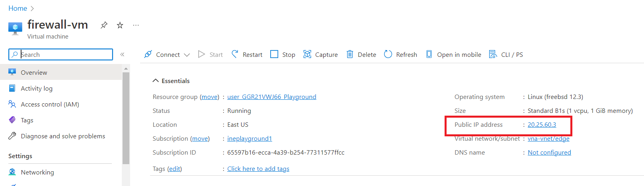Viewport: 644px width, 186px height.
Task: Collapse the Essentials section
Action: (156, 81)
